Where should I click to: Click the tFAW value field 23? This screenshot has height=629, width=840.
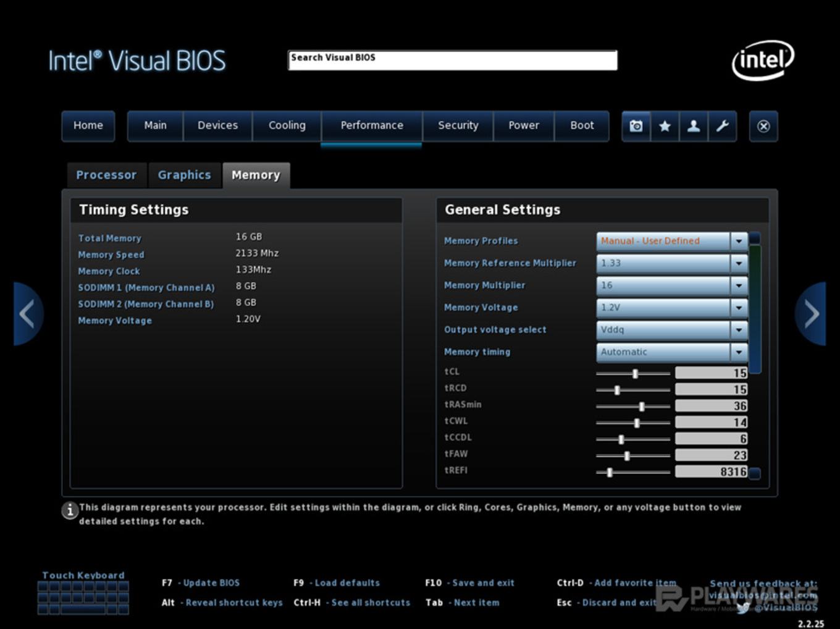tap(711, 455)
